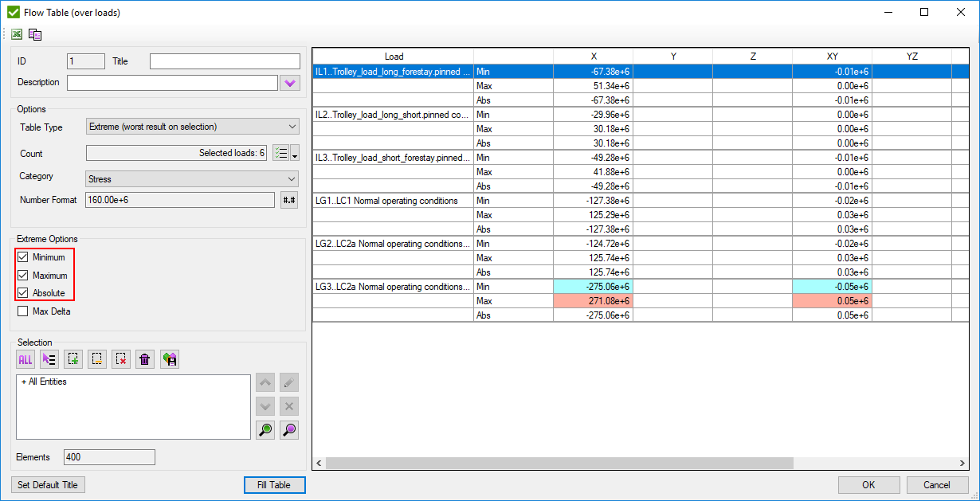Viewport: 980px width, 501px height.
Task: Click into the Title input field
Action: coord(225,61)
